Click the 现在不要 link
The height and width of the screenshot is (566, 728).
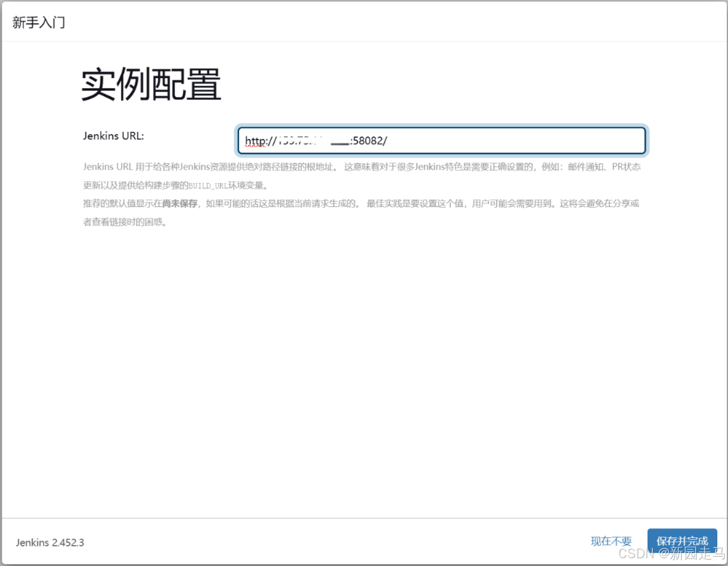pos(611,541)
